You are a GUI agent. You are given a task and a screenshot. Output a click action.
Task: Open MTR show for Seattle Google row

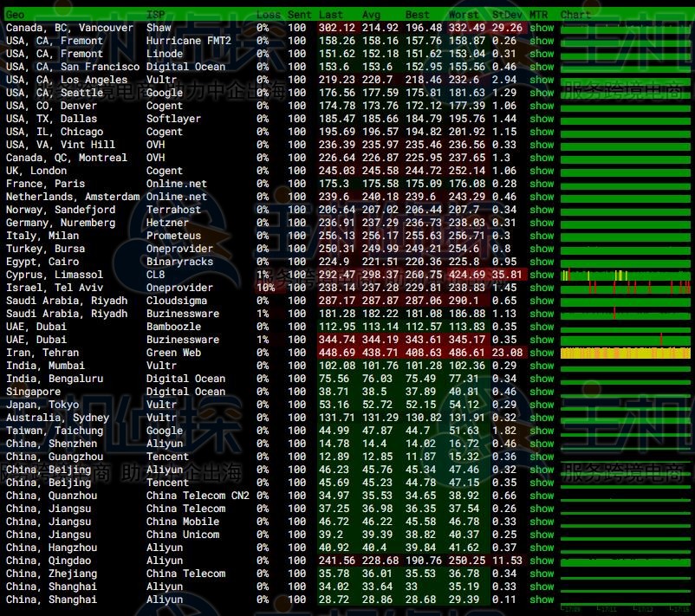542,93
